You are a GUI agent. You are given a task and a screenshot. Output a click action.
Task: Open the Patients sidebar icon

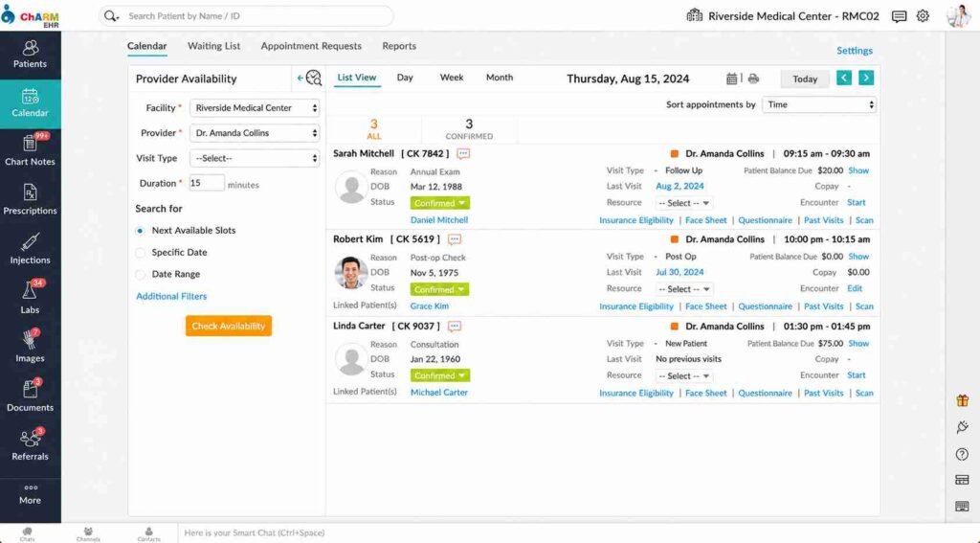(x=30, y=55)
